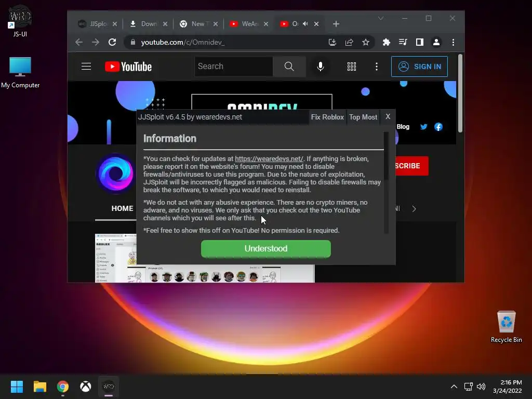
Task: Open the wearedevs.net link in Information
Action: click(x=269, y=159)
